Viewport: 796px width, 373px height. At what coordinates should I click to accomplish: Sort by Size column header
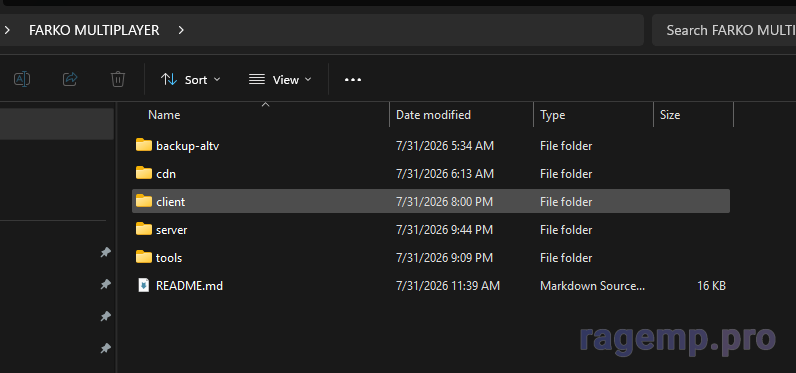pyautogui.click(x=670, y=115)
